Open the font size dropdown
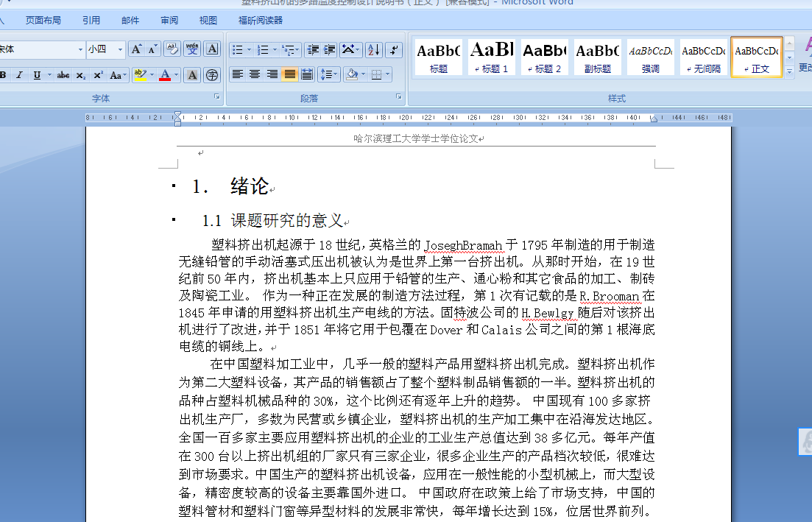812x522 pixels. point(120,48)
